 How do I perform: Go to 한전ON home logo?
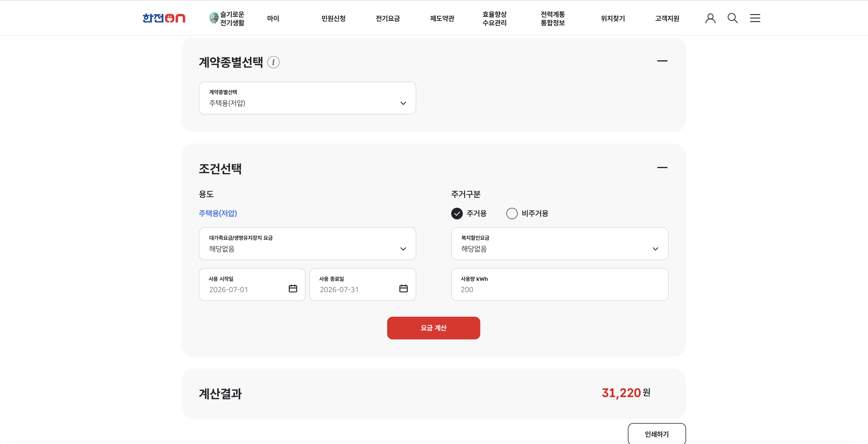(x=164, y=18)
